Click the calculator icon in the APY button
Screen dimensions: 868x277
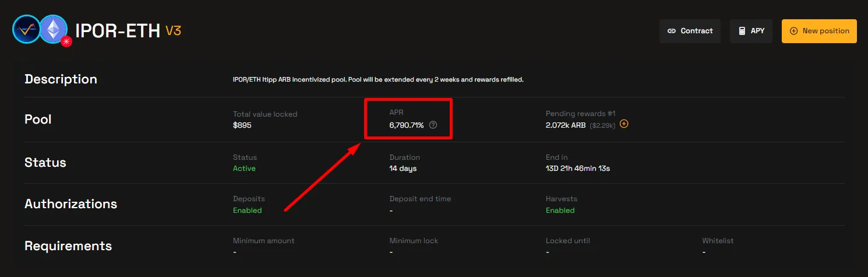742,31
